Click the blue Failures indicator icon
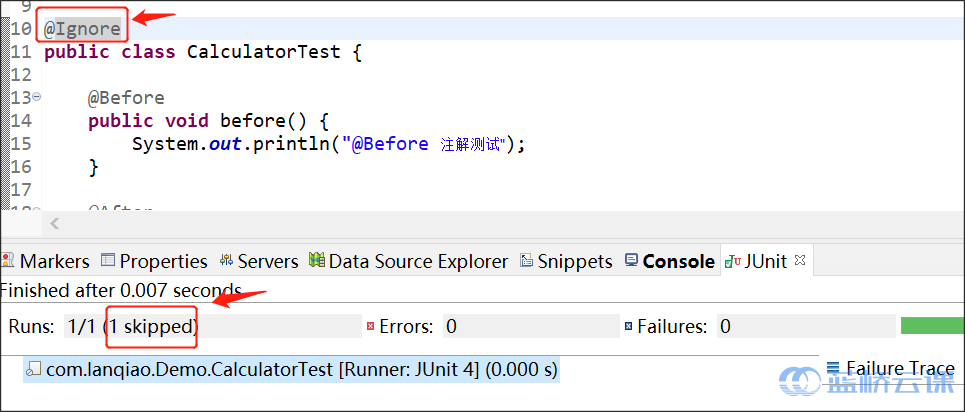The image size is (965, 412). tap(628, 326)
